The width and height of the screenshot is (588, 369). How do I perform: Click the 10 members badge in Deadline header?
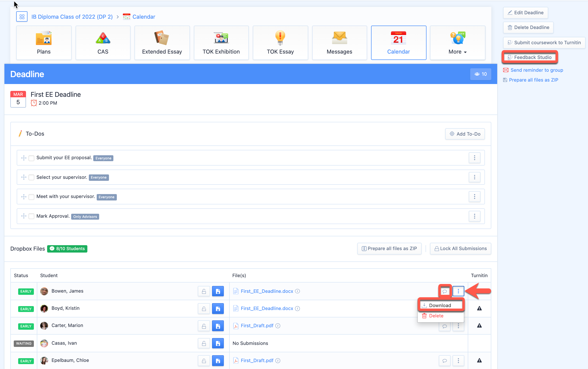(x=481, y=74)
